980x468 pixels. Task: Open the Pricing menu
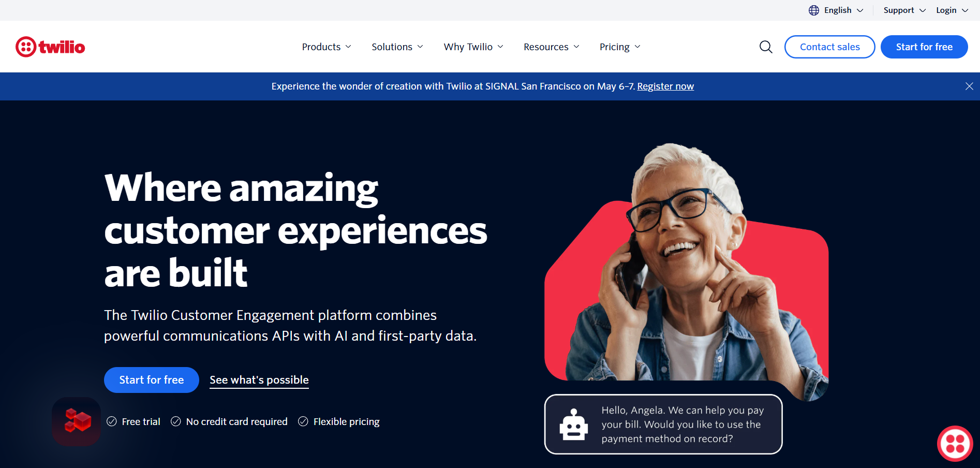620,47
